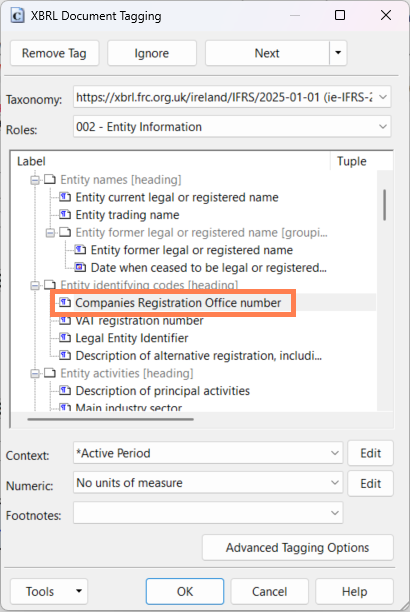The width and height of the screenshot is (410, 612).
Task: Click the Entity names heading folder icon
Action: click(x=50, y=180)
